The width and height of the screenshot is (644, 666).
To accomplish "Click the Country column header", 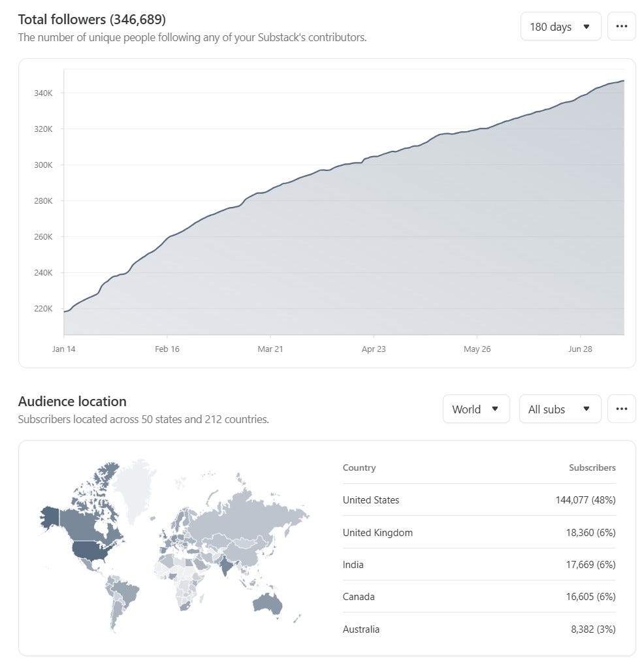I will click(x=359, y=468).
